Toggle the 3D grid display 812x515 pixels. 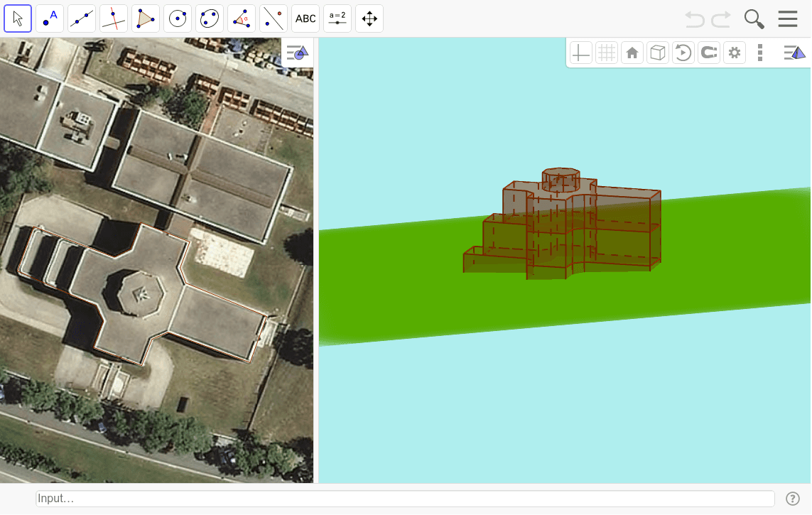tap(607, 53)
